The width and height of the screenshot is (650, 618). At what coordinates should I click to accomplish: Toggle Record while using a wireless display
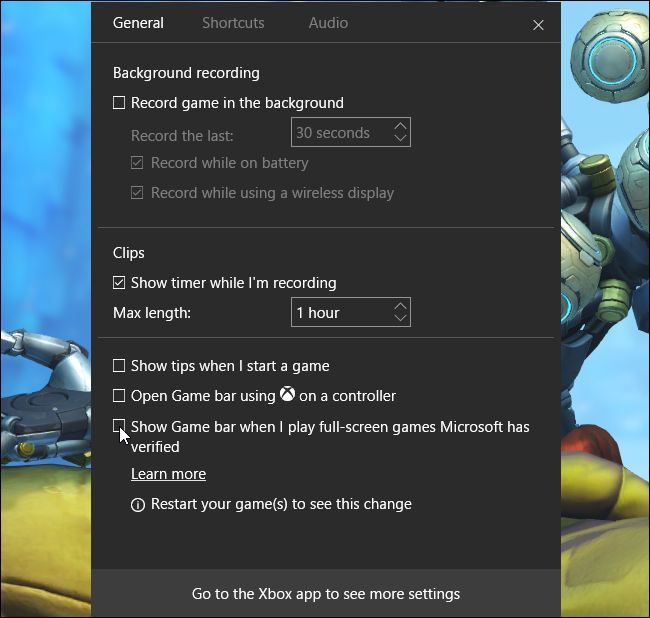tap(137, 193)
